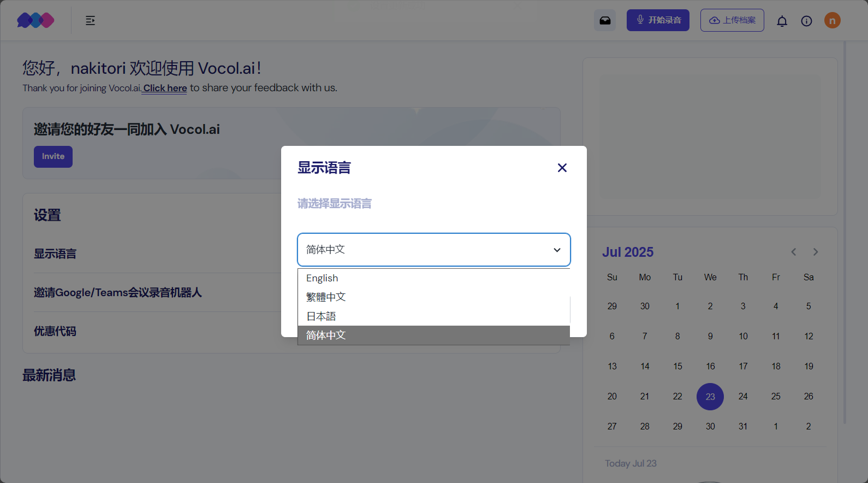Screen dimensions: 868x483
Task: Open the notifications bell icon
Action: click(782, 21)
